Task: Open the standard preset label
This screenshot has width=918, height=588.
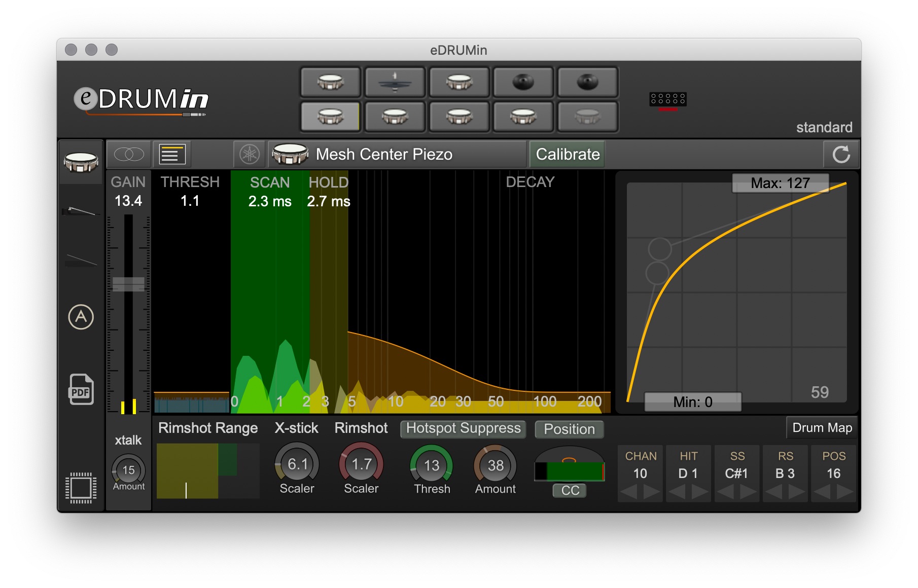Action: click(x=824, y=127)
